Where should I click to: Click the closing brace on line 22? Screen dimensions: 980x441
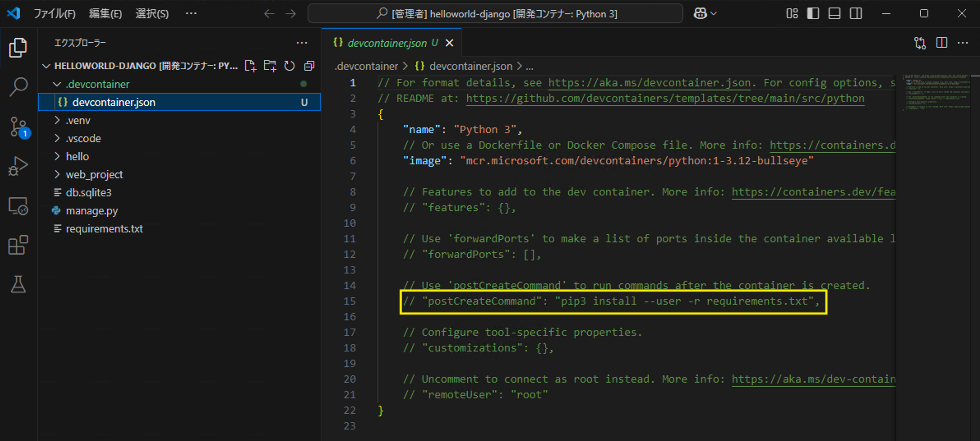pos(381,411)
